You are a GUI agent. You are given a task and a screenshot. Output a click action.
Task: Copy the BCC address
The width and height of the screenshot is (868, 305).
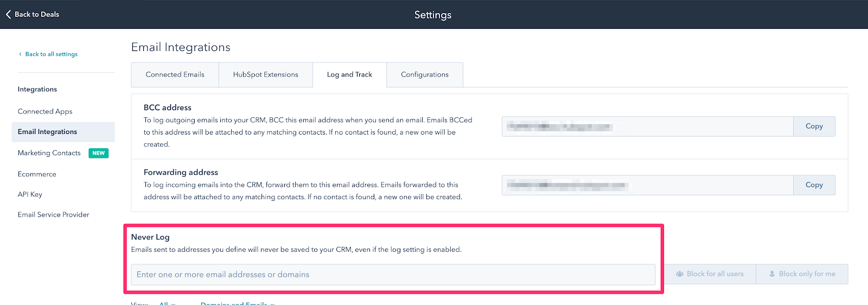point(814,126)
